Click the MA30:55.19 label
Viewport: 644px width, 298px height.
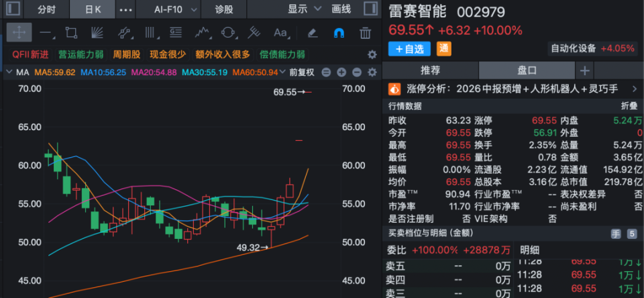point(205,72)
